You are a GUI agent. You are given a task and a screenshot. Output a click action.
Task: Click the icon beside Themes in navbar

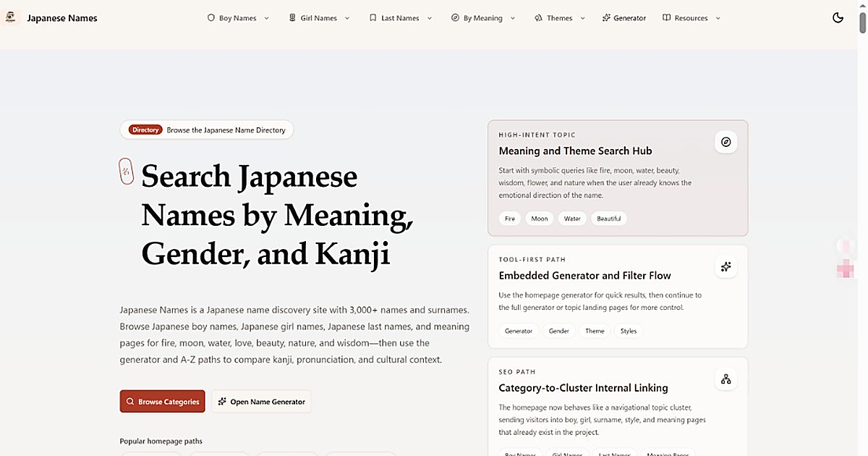pos(539,18)
